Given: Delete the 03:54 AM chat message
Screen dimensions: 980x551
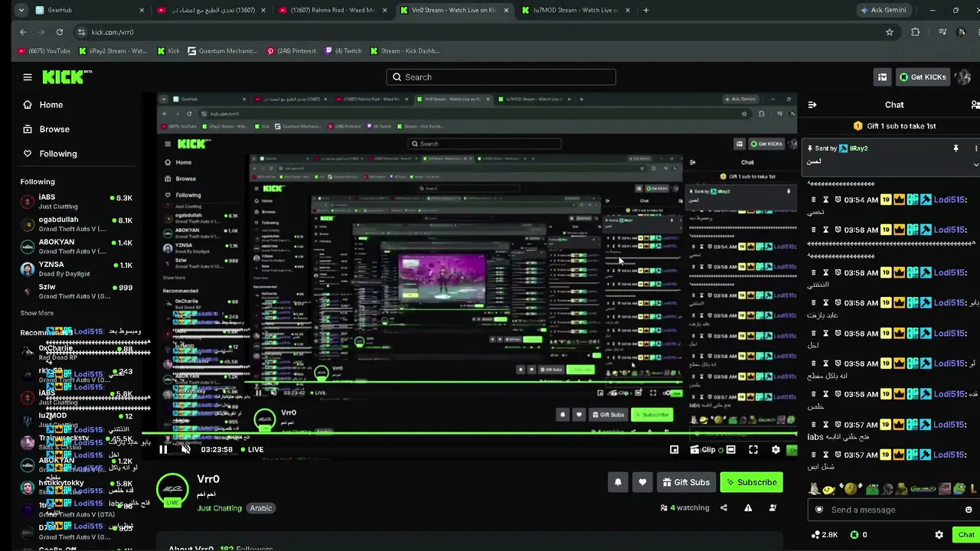Looking at the screenshot, I should click(813, 200).
